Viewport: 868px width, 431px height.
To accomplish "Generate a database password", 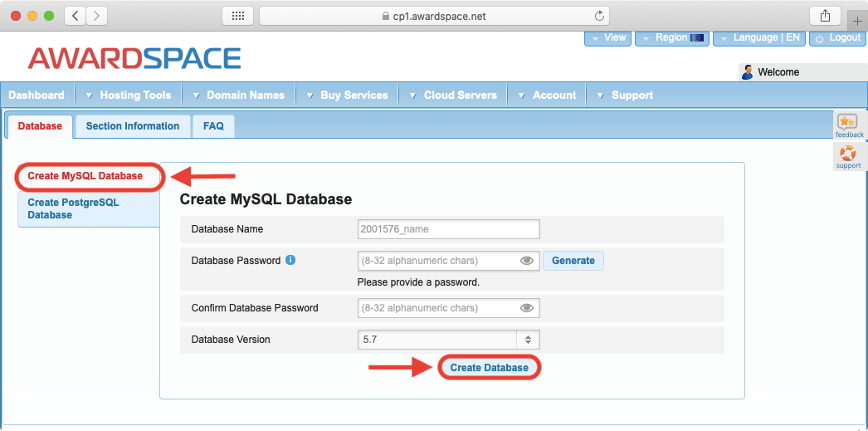I will (x=573, y=261).
